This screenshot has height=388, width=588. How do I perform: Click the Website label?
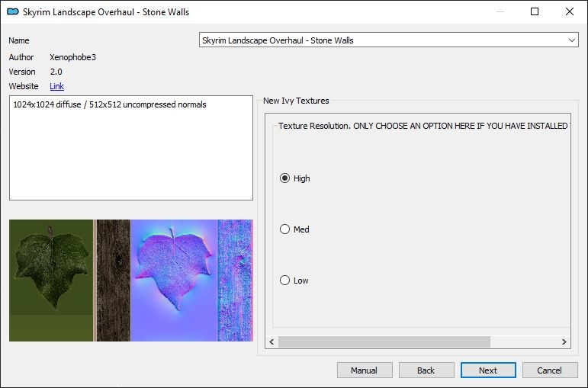(x=24, y=86)
